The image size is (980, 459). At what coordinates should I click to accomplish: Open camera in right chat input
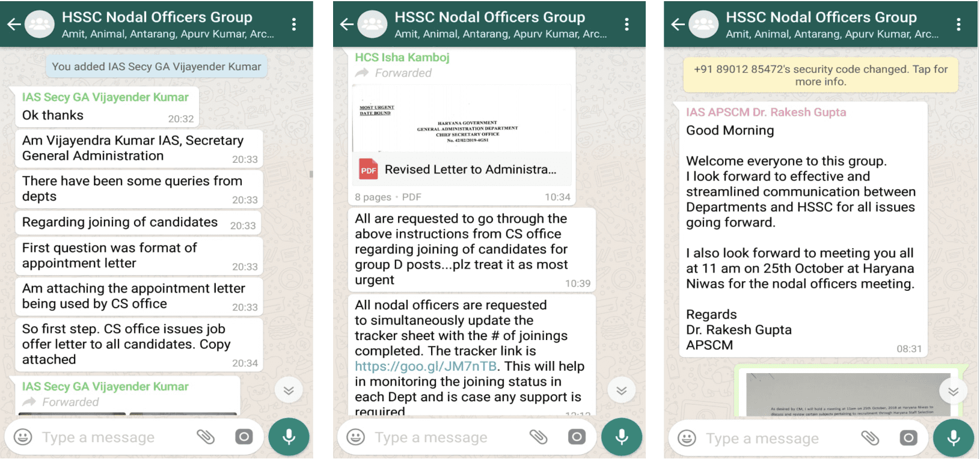[x=908, y=438]
